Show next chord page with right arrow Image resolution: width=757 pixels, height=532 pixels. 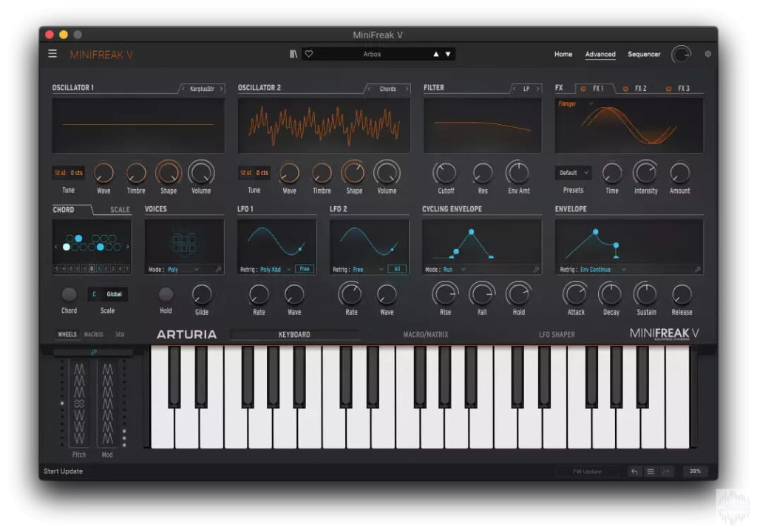(x=127, y=247)
